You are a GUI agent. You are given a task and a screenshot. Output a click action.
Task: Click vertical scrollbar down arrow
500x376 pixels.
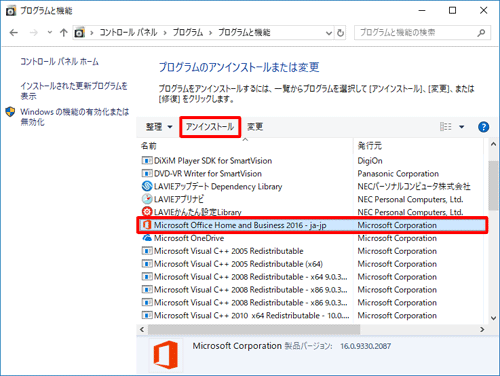pyautogui.click(x=493, y=318)
